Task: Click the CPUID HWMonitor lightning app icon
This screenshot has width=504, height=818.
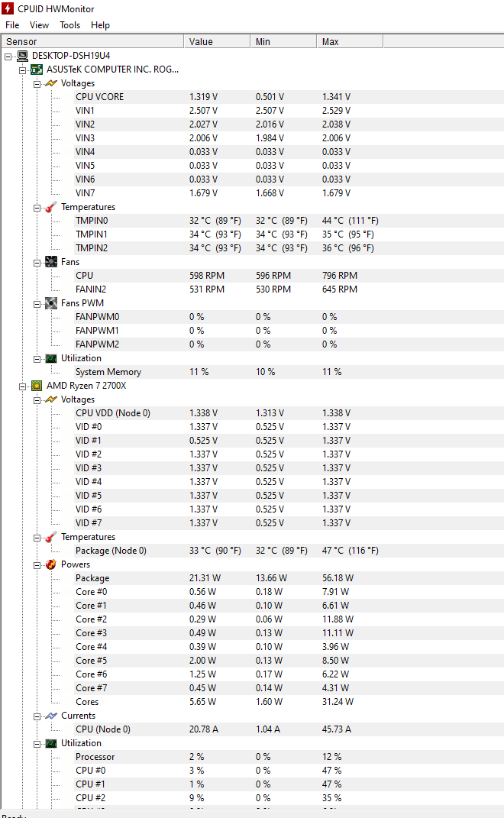Action: pyautogui.click(x=8, y=9)
